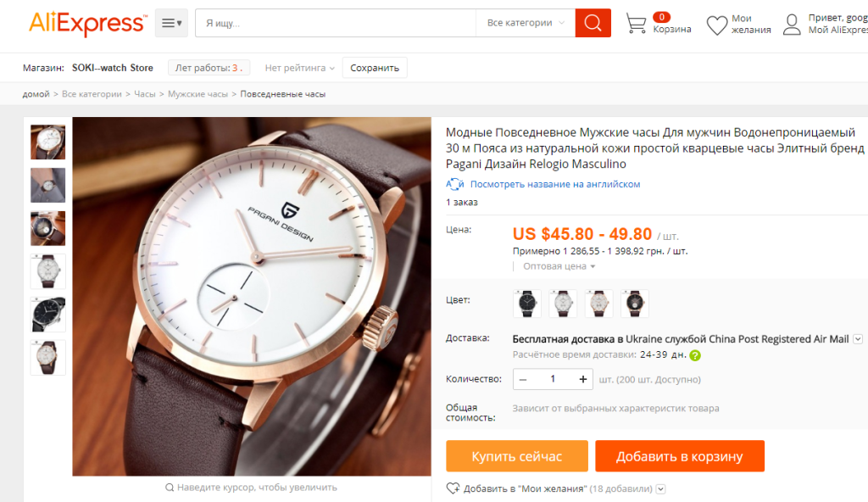Expand the 'Нет рейтинга' dropdown

click(299, 68)
